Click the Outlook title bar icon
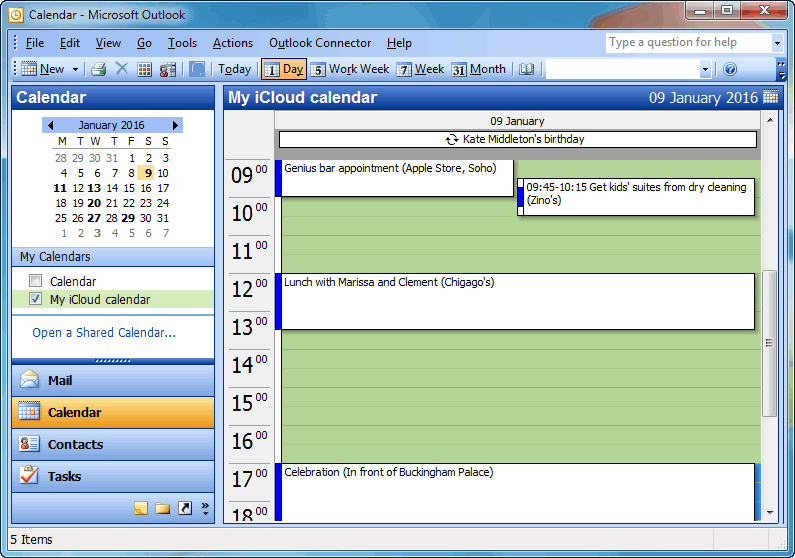This screenshot has width=795, height=558. (x=16, y=15)
